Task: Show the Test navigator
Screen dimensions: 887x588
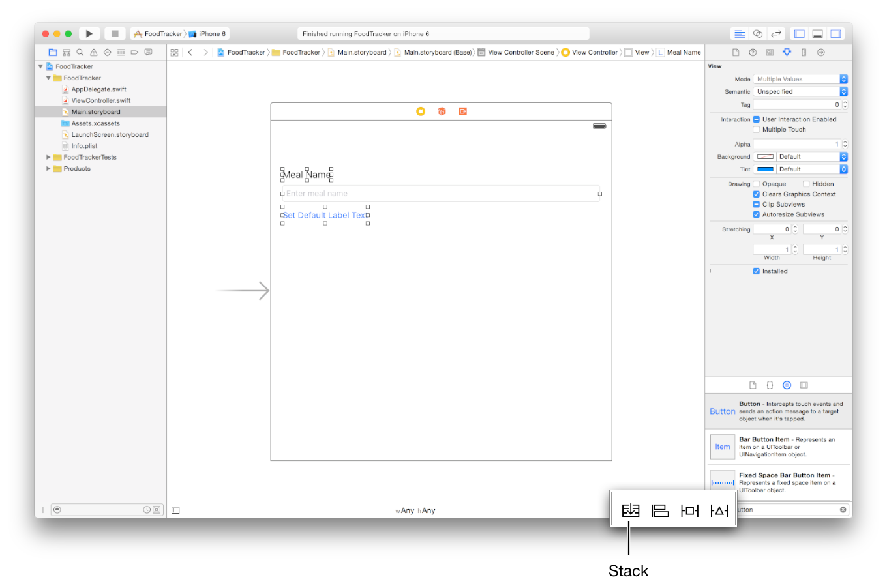Action: [108, 52]
